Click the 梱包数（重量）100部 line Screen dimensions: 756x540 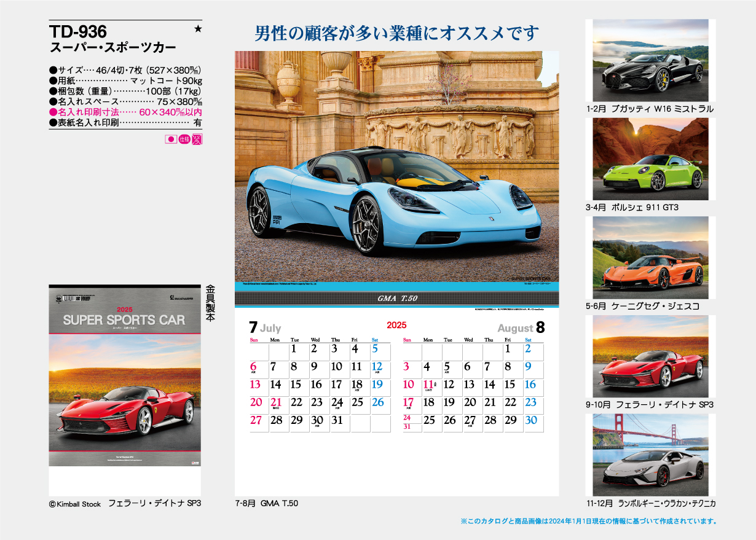125,91
